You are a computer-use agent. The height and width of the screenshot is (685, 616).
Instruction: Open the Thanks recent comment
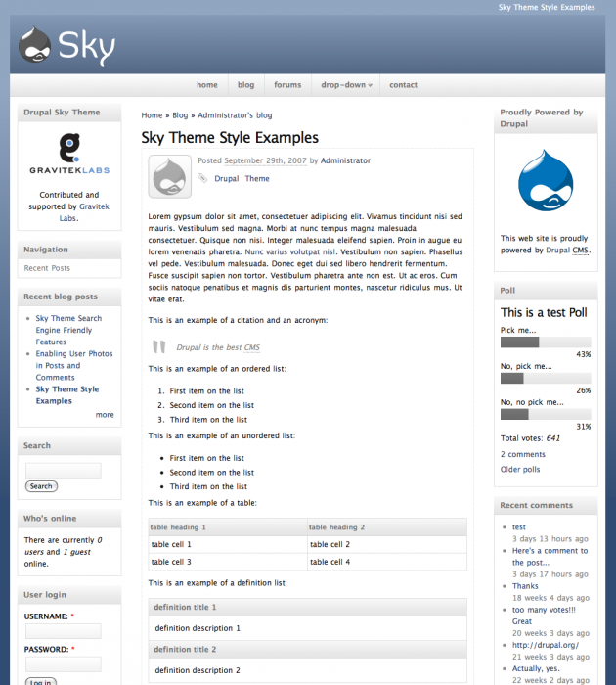coord(525,586)
